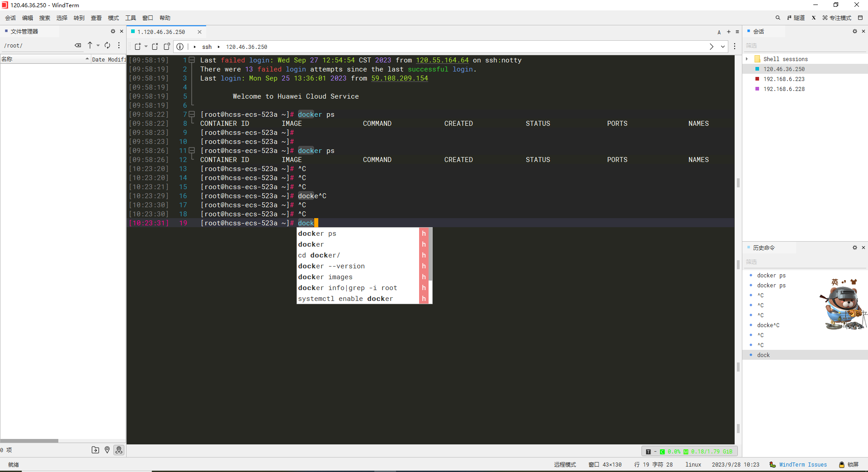868x472 pixels.
Task: Add a new tab with plus icon
Action: [x=729, y=32]
